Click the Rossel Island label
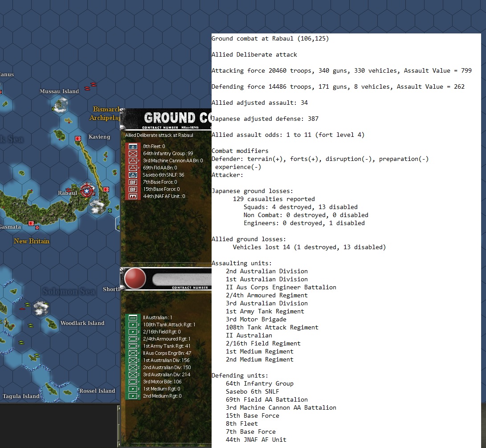The image size is (486, 448). tap(97, 391)
